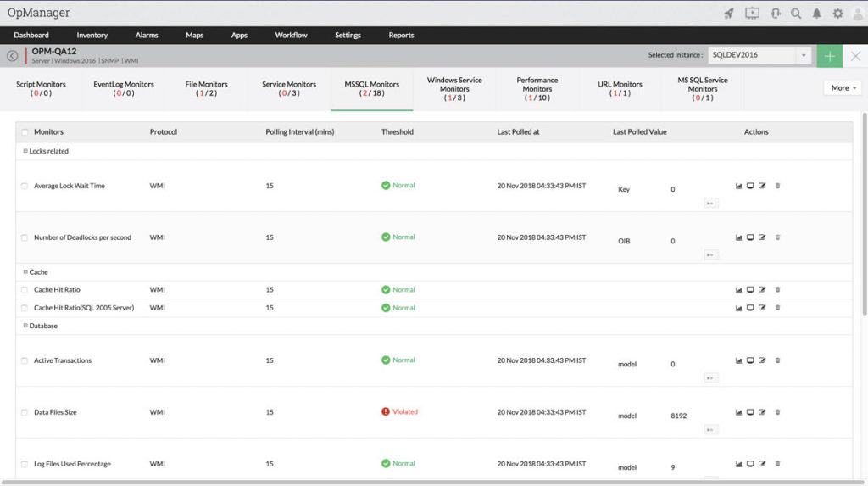
Task: Click the rocket quick-start icon
Action: [728, 14]
